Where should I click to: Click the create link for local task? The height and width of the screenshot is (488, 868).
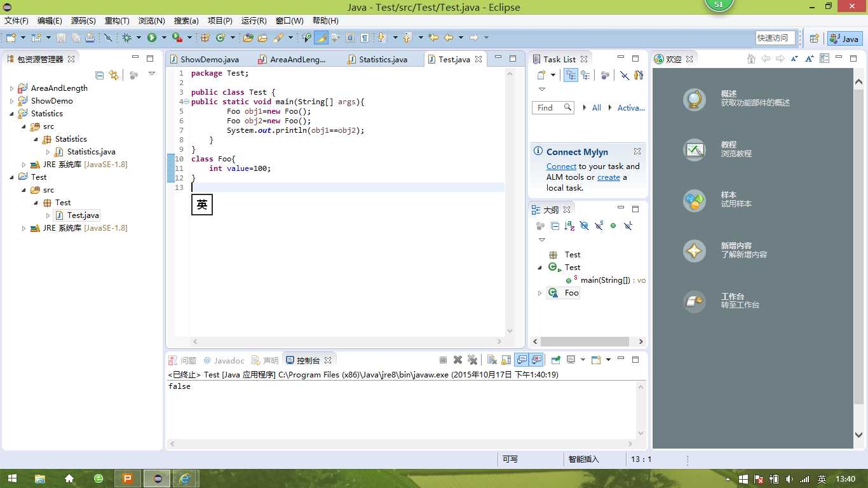[x=608, y=177]
